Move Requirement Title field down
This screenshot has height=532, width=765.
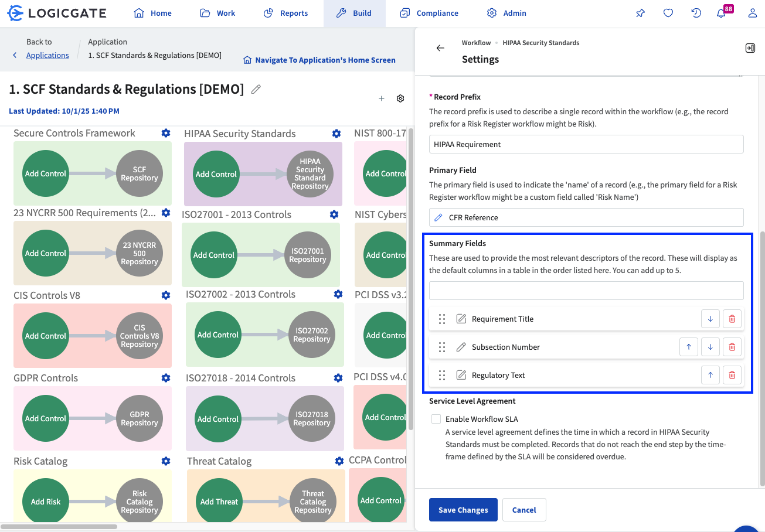click(x=710, y=319)
